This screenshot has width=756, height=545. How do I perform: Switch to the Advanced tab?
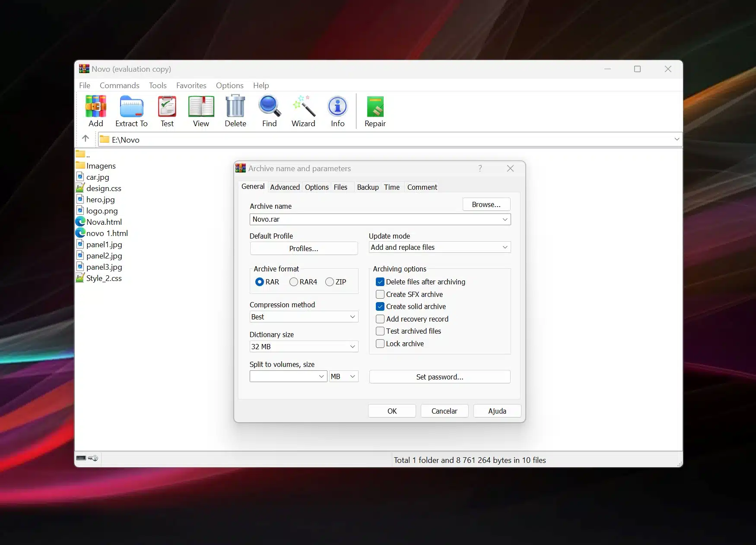pyautogui.click(x=285, y=187)
